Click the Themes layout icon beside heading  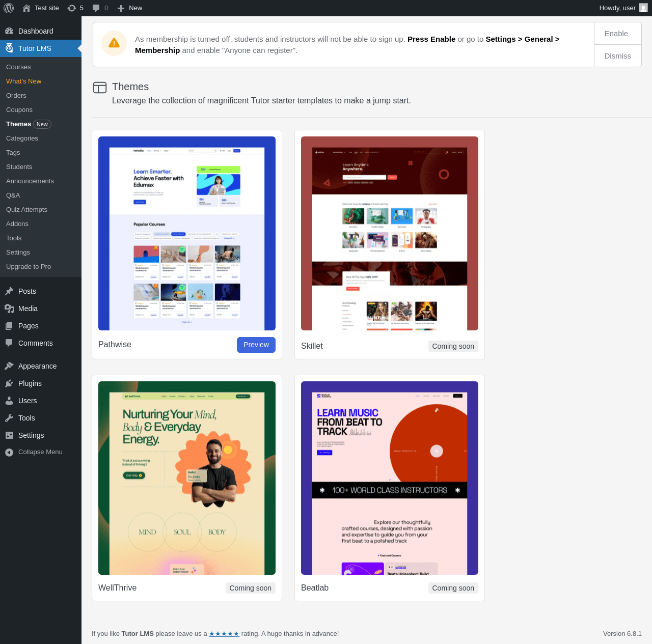(x=100, y=88)
